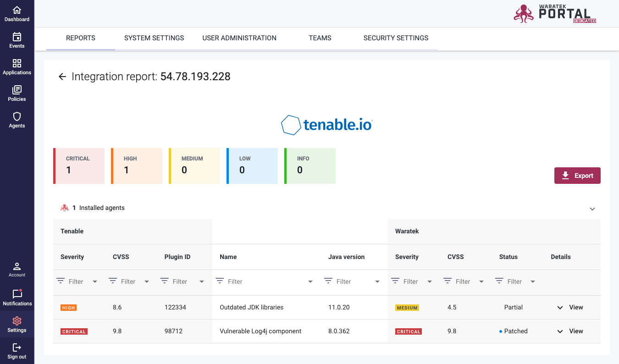
Task: Select the Info severity count card
Action: coord(310,166)
